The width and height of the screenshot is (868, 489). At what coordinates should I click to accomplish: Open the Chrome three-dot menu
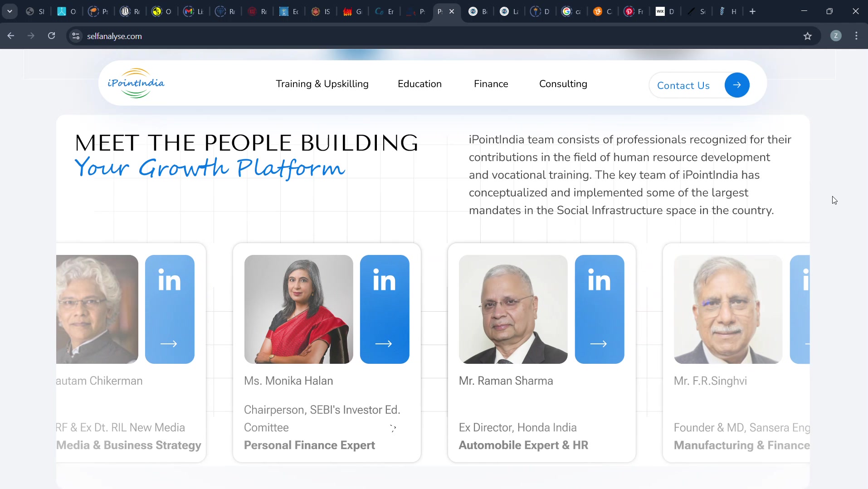[856, 36]
